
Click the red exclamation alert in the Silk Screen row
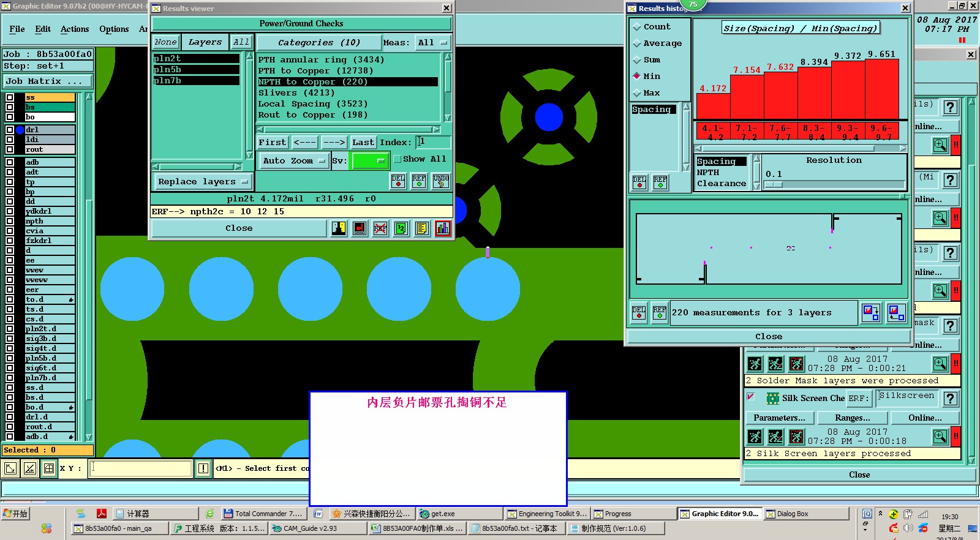click(956, 437)
